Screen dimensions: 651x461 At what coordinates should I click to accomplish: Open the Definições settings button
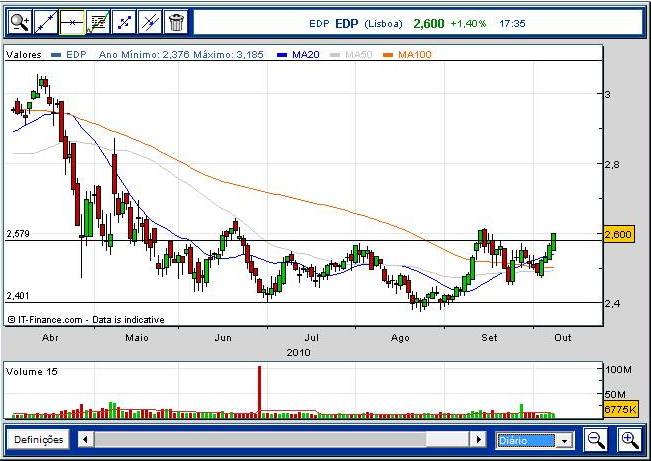click(39, 439)
